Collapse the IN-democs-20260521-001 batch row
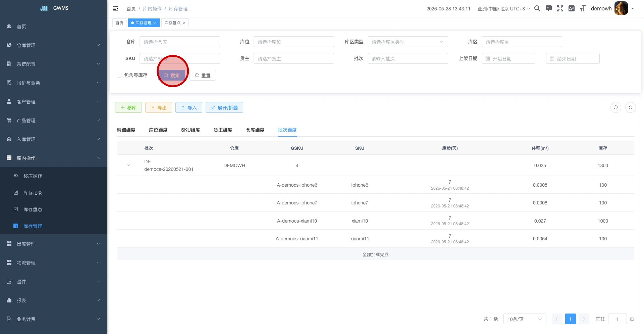 [128, 165]
